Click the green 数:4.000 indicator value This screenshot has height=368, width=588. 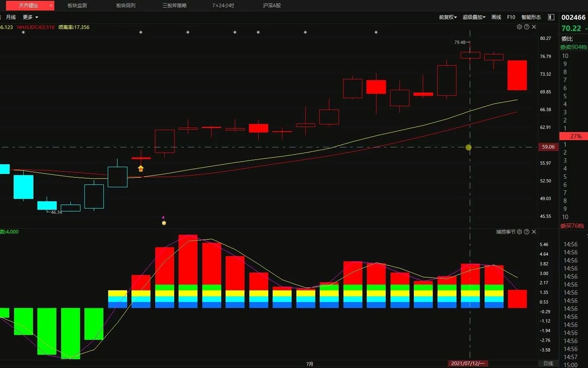tap(9, 232)
